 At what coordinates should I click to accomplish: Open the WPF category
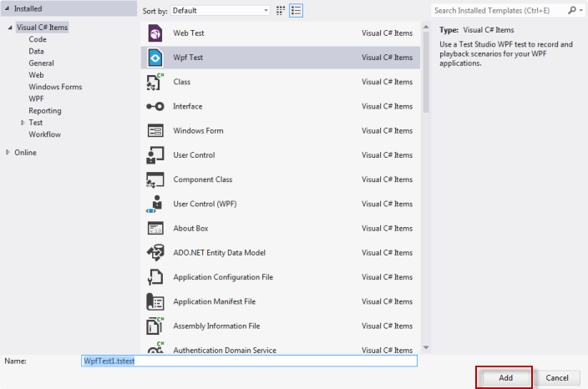36,99
